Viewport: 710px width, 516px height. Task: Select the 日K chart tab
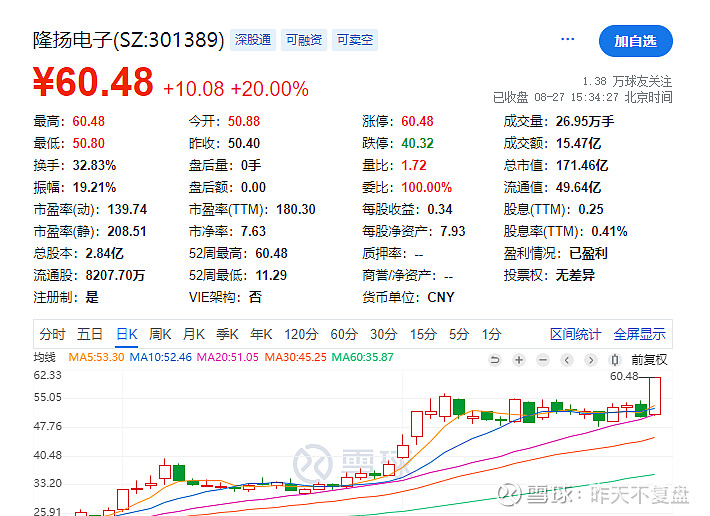[x=127, y=334]
